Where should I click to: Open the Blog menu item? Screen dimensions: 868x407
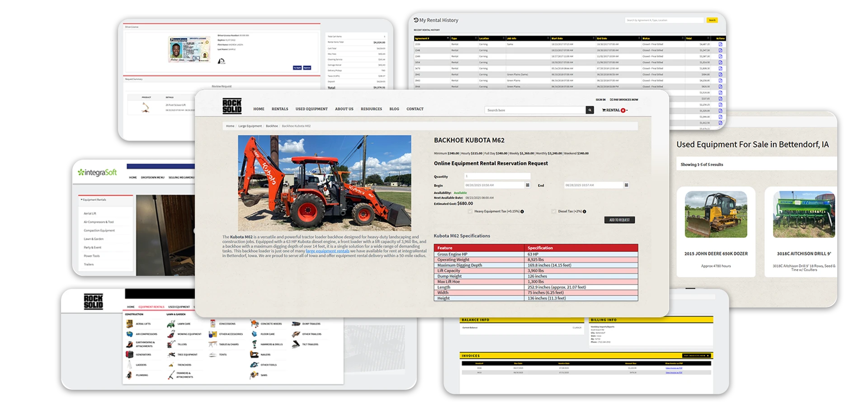pos(394,109)
